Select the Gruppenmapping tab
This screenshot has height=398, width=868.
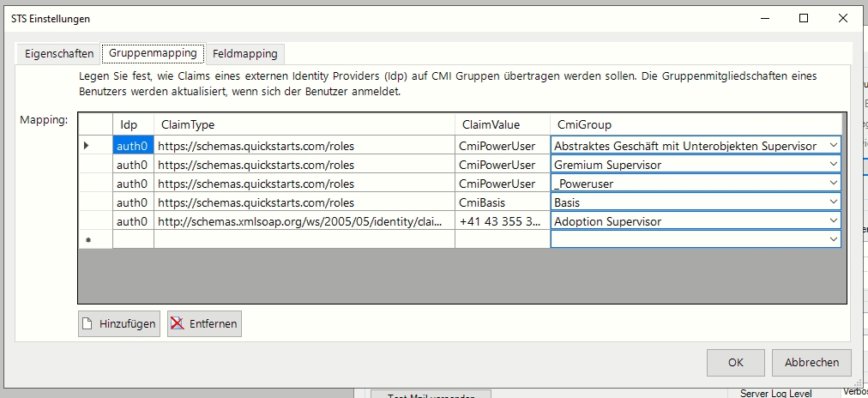153,53
